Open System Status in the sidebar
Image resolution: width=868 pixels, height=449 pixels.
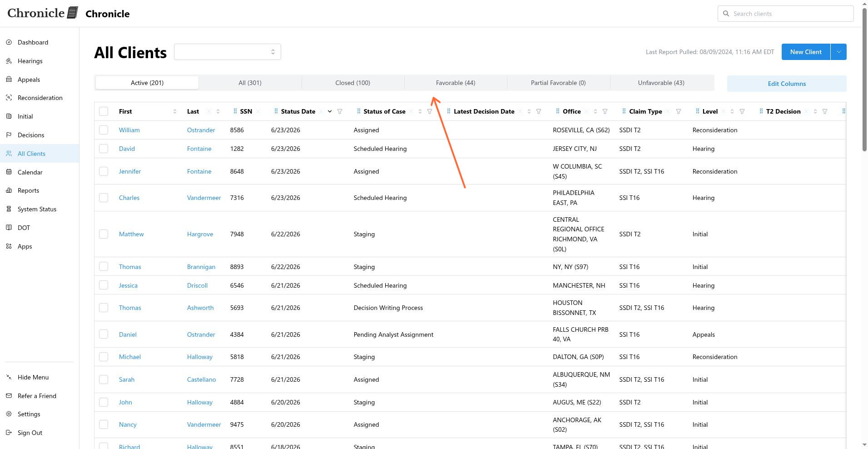40,209
